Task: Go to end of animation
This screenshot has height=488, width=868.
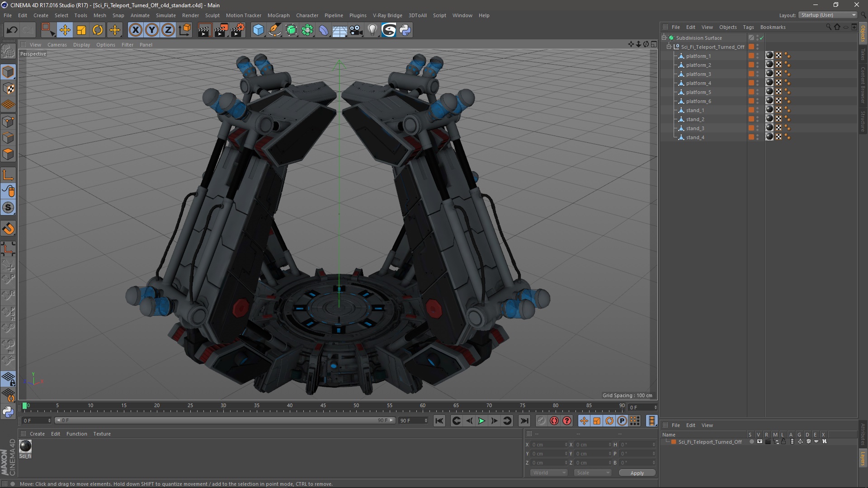Action: (524, 421)
